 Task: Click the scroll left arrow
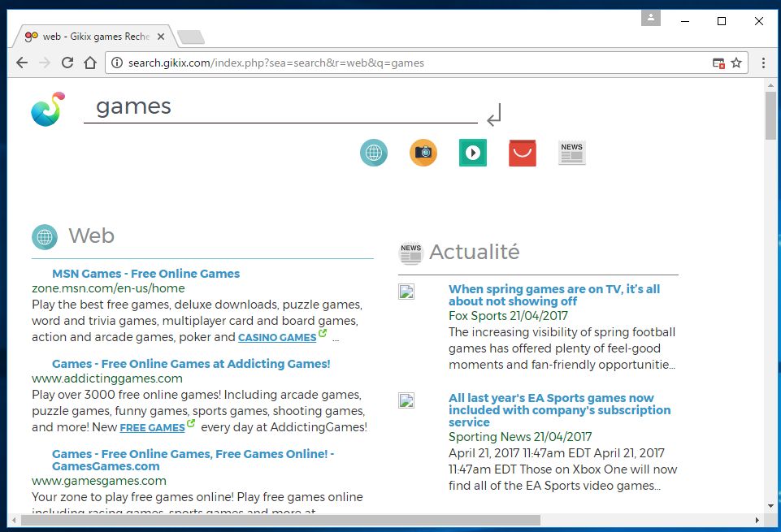click(14, 520)
